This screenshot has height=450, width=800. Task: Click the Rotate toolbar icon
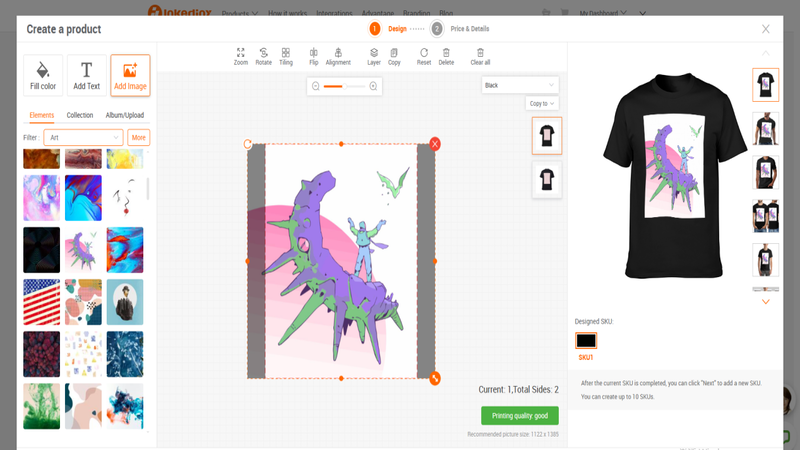point(263,56)
